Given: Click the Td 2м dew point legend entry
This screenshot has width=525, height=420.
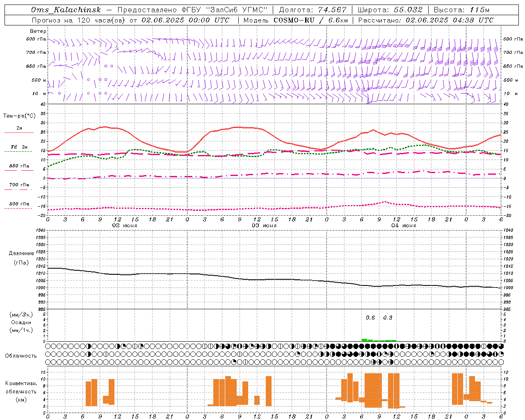Looking at the screenshot, I should coord(19,147).
